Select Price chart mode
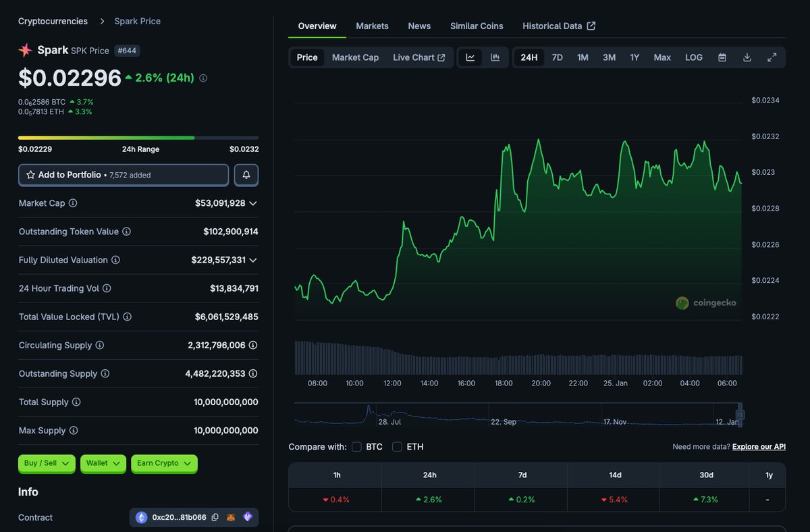 (x=307, y=57)
